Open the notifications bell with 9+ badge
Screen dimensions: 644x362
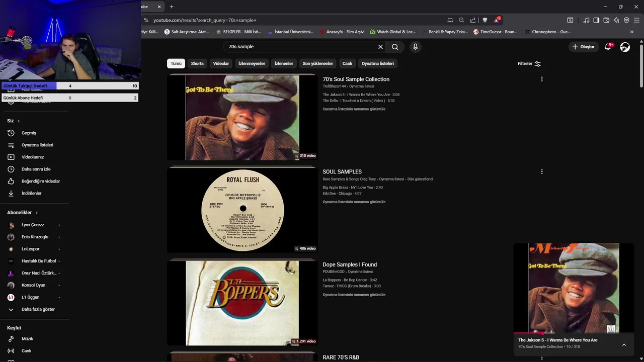coord(608,47)
